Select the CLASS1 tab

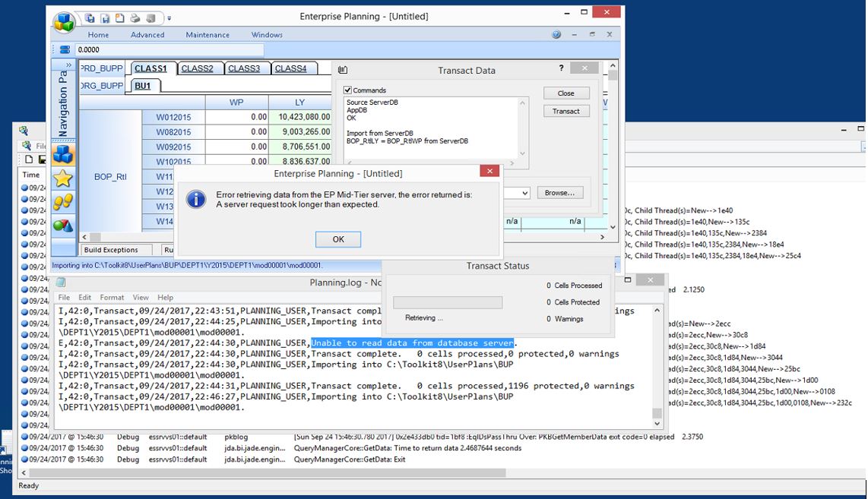point(150,68)
